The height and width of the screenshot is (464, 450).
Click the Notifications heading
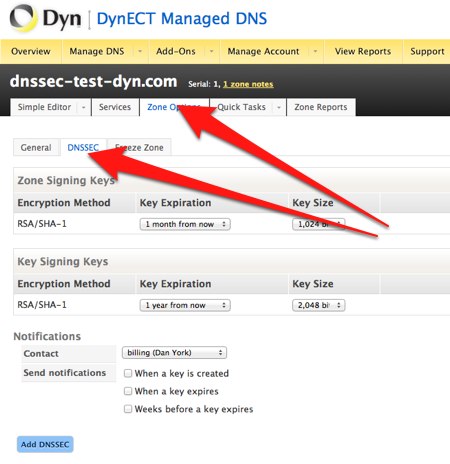point(47,336)
